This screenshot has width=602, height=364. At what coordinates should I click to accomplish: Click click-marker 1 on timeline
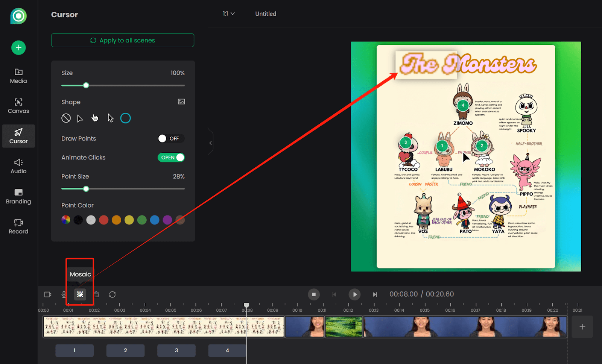pos(74,350)
